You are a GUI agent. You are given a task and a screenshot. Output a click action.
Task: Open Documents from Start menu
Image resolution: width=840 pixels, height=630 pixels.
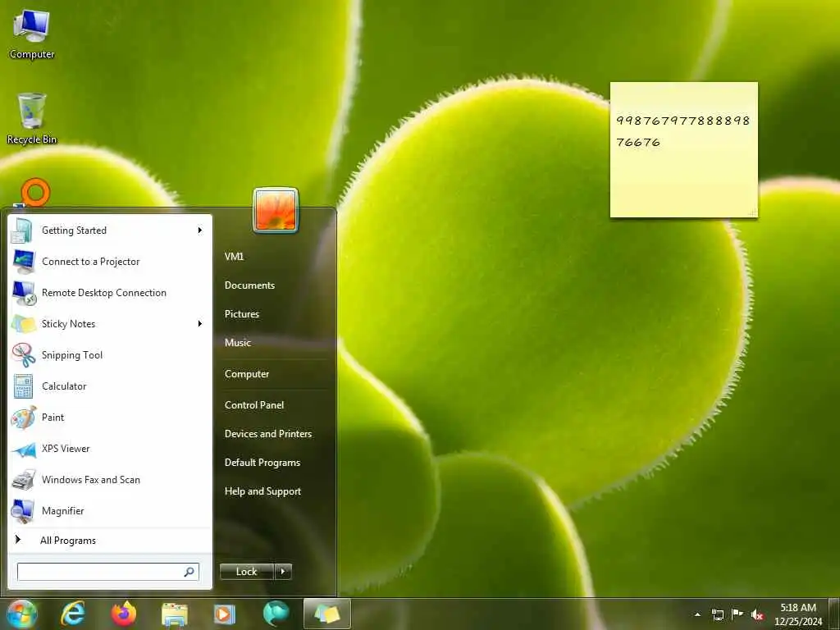(x=249, y=285)
